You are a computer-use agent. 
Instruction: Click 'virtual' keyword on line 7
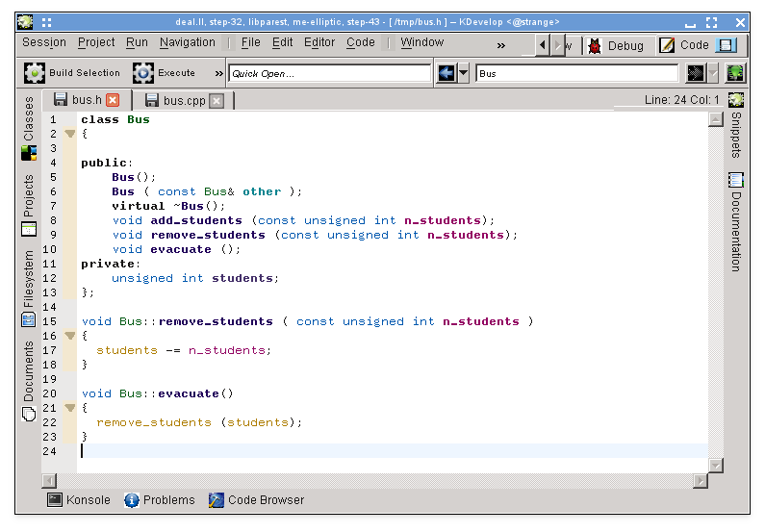pyautogui.click(x=139, y=206)
